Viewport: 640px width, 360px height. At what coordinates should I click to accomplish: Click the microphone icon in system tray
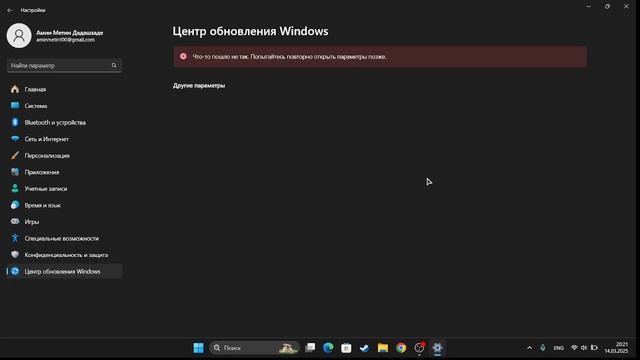pyautogui.click(x=543, y=348)
